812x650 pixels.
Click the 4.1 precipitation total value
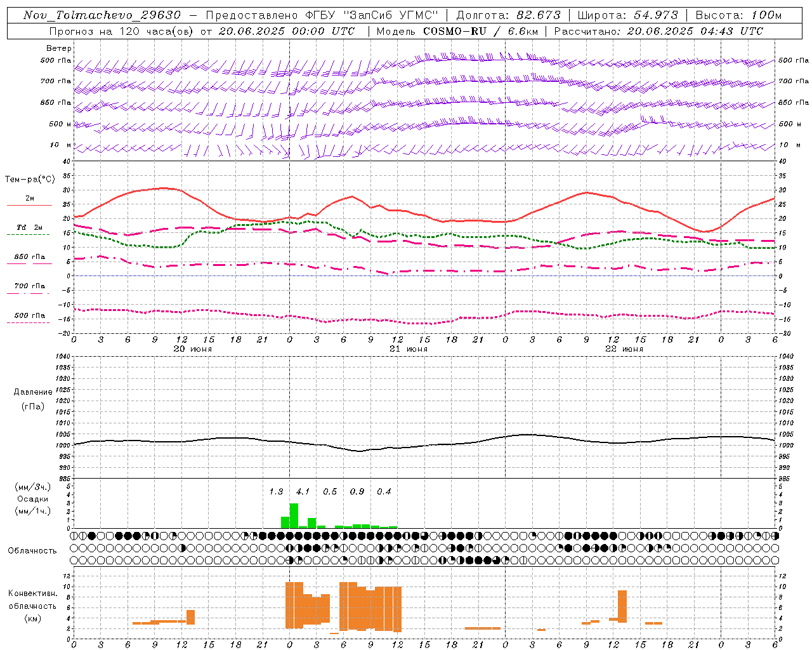(303, 491)
